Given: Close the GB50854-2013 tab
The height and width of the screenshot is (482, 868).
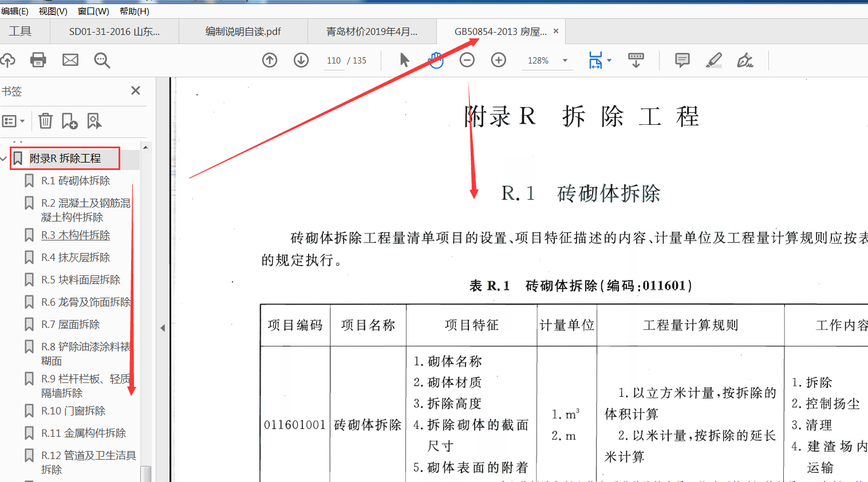Looking at the screenshot, I should click(x=556, y=31).
